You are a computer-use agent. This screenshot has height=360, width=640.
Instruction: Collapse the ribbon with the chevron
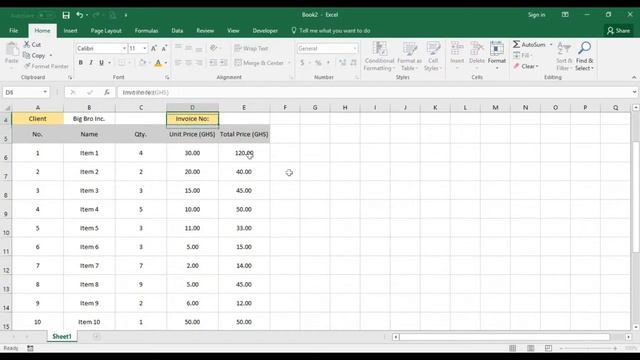(634, 77)
